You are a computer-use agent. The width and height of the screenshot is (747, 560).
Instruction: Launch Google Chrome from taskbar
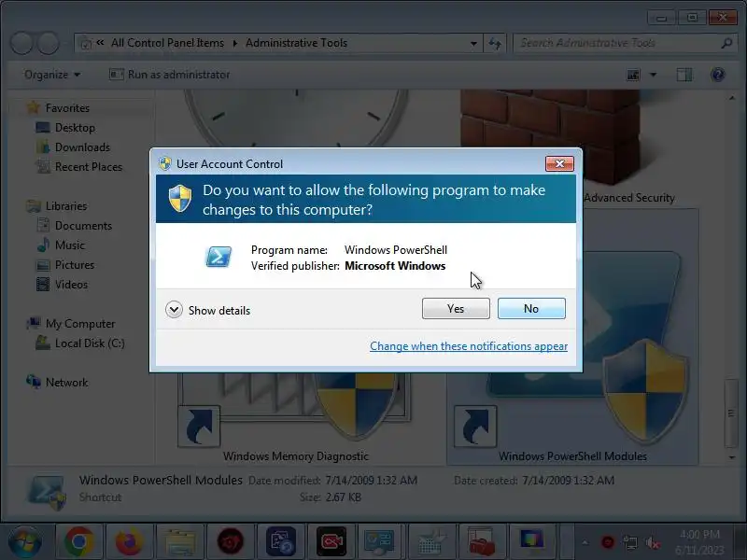tap(79, 542)
